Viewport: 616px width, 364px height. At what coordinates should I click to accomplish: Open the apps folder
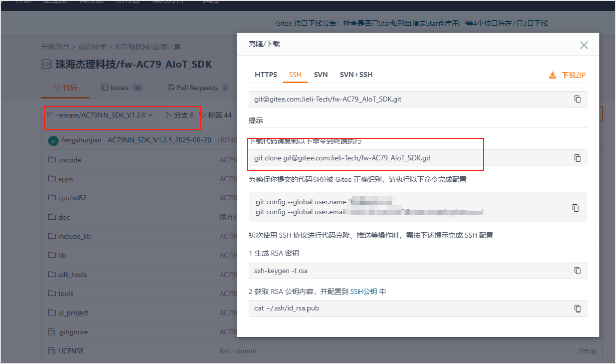click(x=65, y=179)
